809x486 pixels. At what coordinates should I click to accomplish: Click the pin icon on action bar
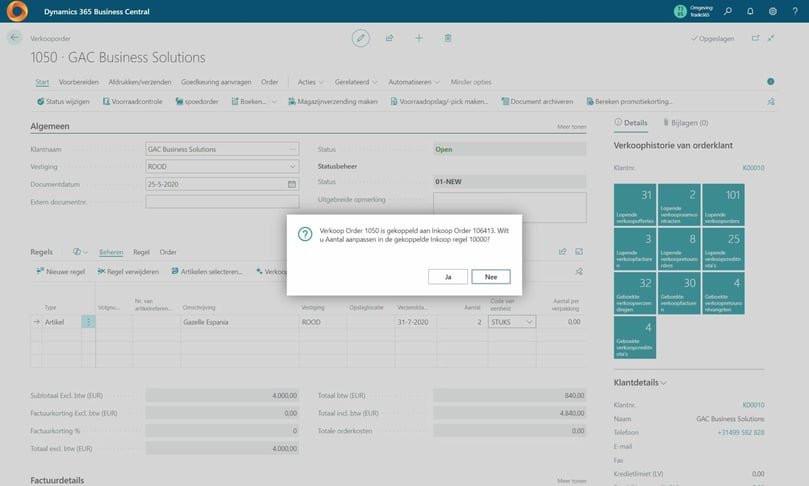click(771, 102)
